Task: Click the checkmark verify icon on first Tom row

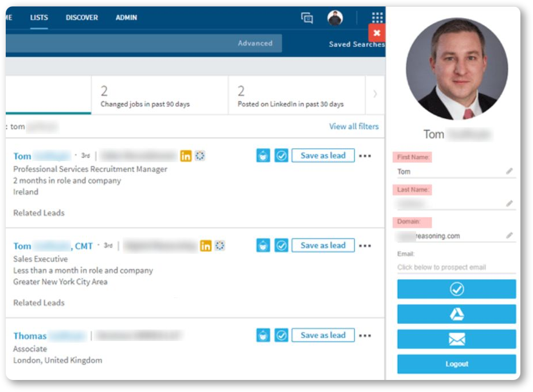Action: (x=281, y=156)
